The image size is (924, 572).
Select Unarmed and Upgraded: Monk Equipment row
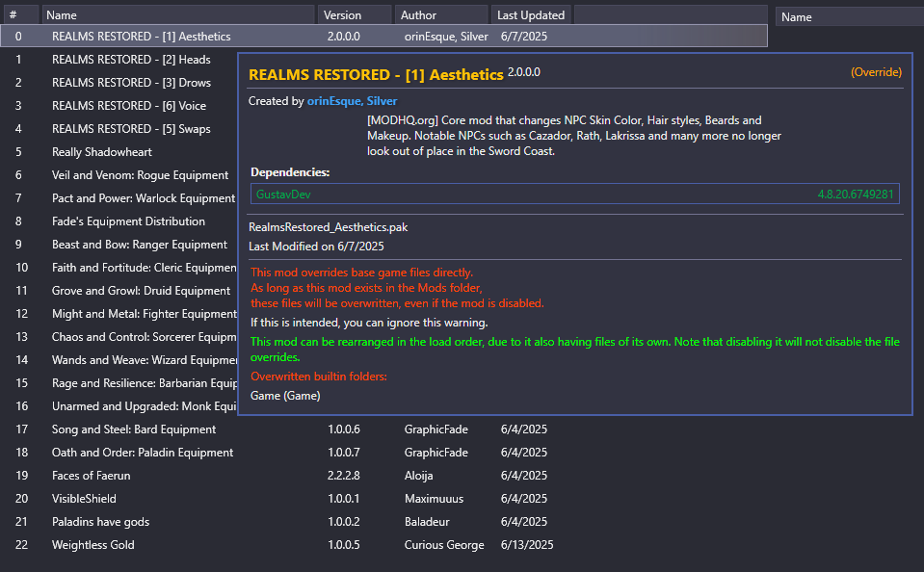[145, 405]
